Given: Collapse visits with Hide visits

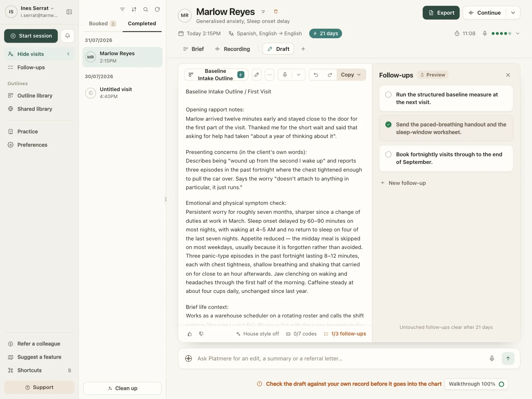Looking at the screenshot, I should pyautogui.click(x=39, y=54).
